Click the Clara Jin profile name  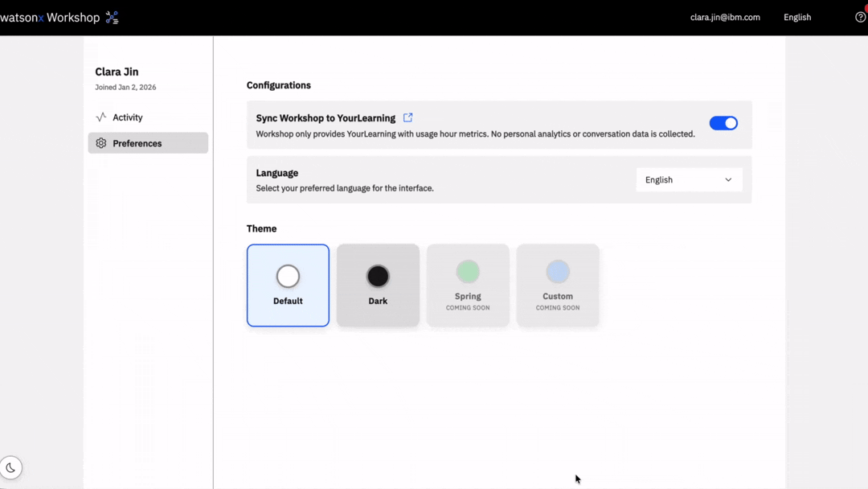pyautogui.click(x=117, y=72)
